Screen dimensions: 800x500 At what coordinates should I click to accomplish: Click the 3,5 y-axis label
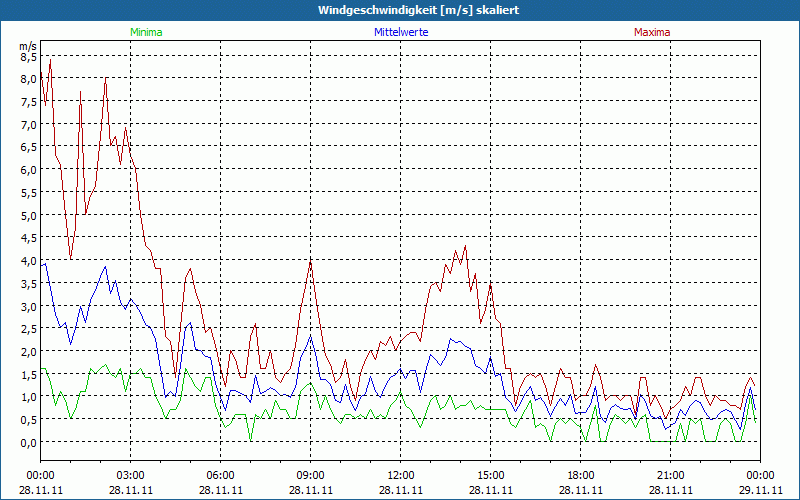pos(29,283)
